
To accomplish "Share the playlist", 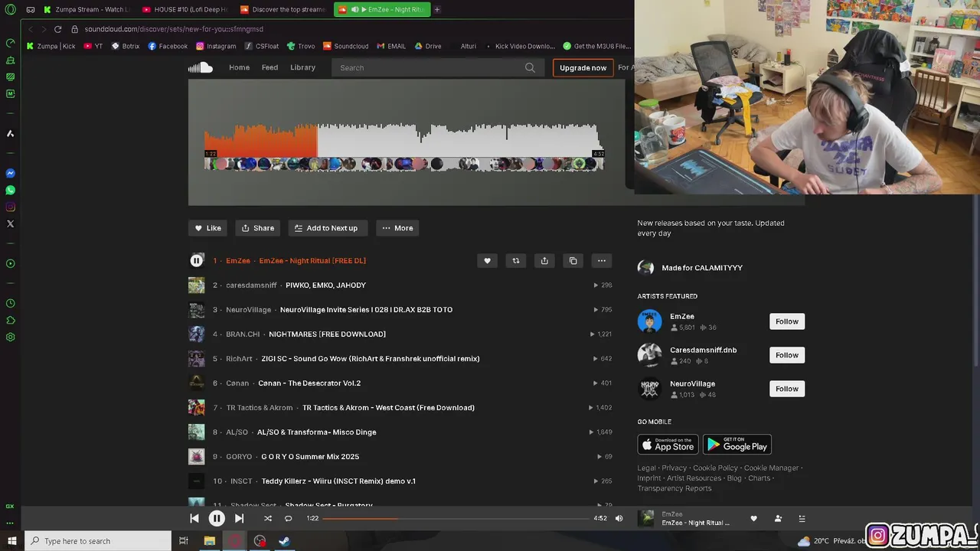I will pyautogui.click(x=258, y=228).
